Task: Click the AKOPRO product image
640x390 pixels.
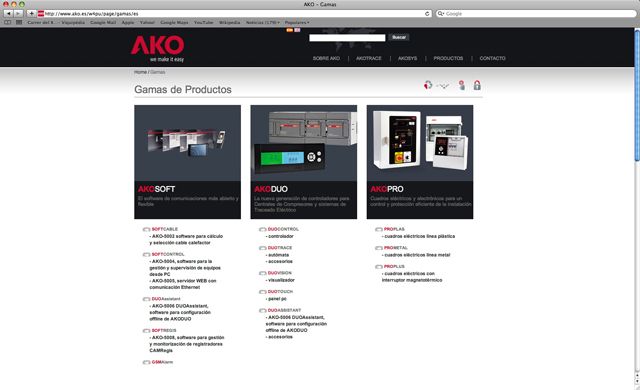Action: pos(420,143)
